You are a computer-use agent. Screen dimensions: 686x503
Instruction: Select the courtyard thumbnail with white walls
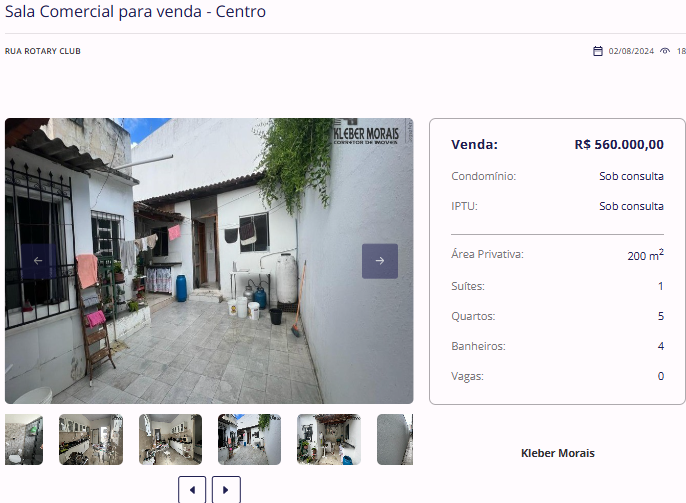[249, 439]
